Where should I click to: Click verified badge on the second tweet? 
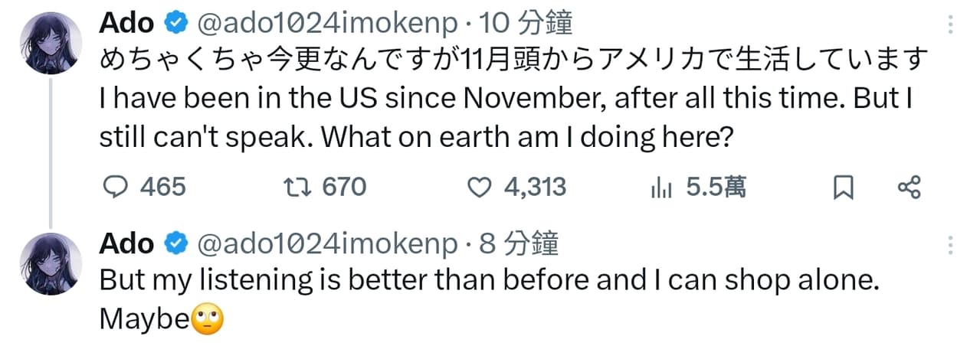coord(175,244)
